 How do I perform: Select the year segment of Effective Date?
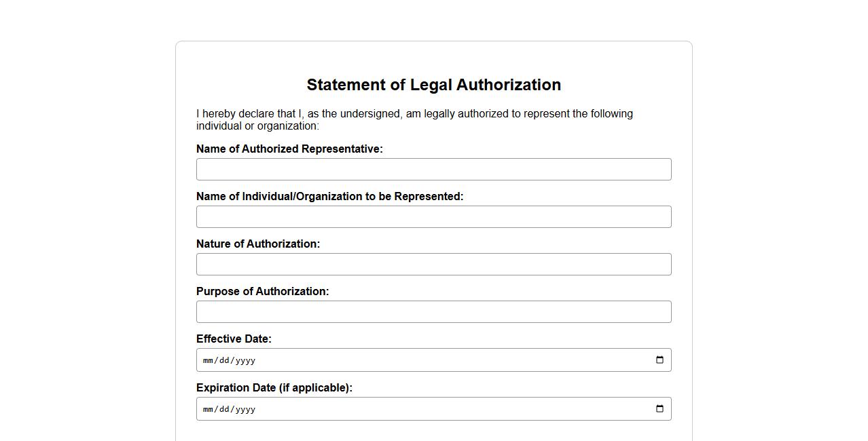pos(245,361)
